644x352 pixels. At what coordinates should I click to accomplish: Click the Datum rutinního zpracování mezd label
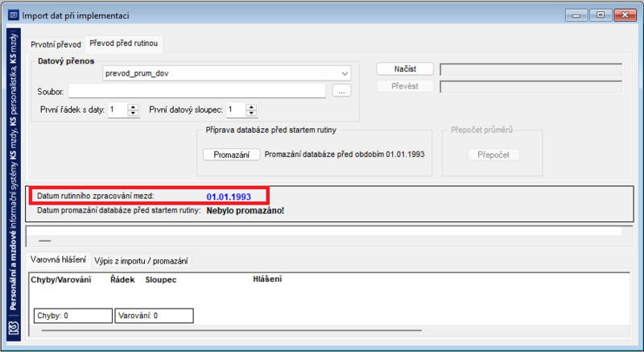(96, 196)
